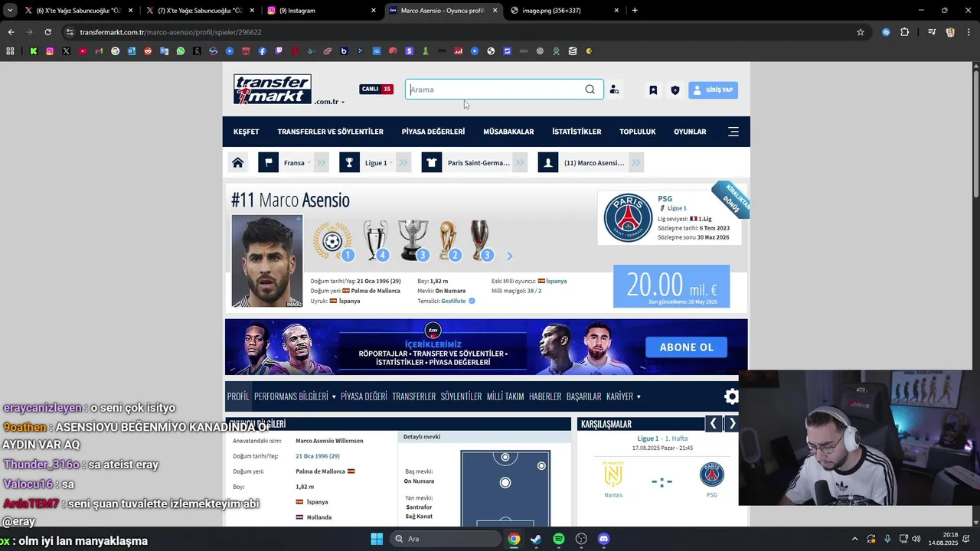This screenshot has height=551, width=980.
Task: Click the PSG club crest logo
Action: (x=628, y=217)
